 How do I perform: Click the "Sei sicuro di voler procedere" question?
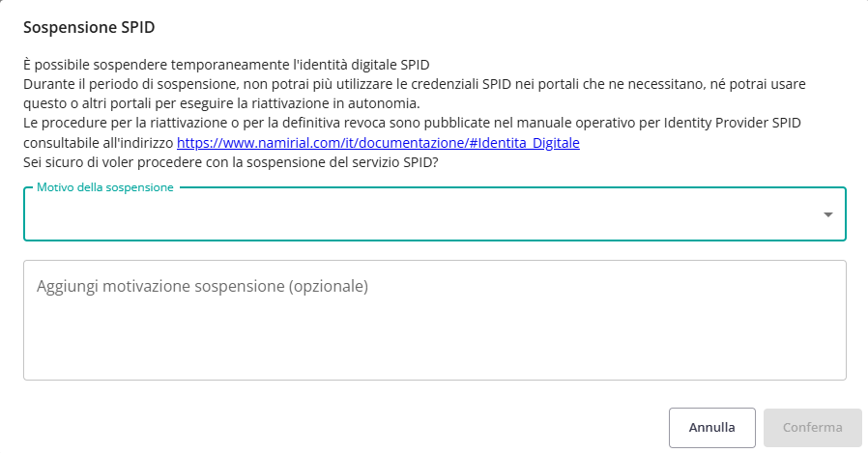click(231, 161)
